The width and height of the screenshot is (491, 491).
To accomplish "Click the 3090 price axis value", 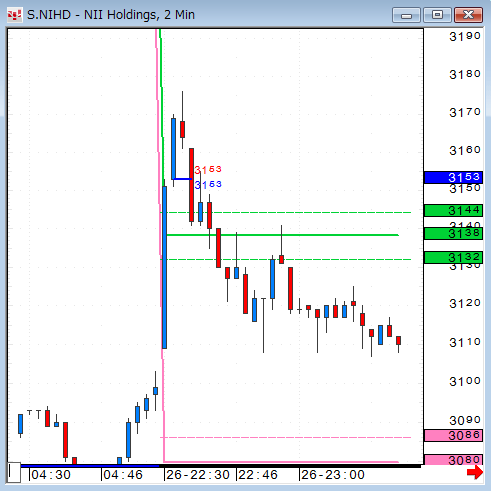I will 465,420.
